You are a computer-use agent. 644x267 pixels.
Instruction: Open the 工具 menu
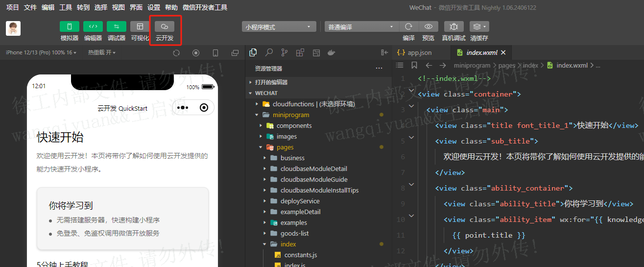(66, 7)
